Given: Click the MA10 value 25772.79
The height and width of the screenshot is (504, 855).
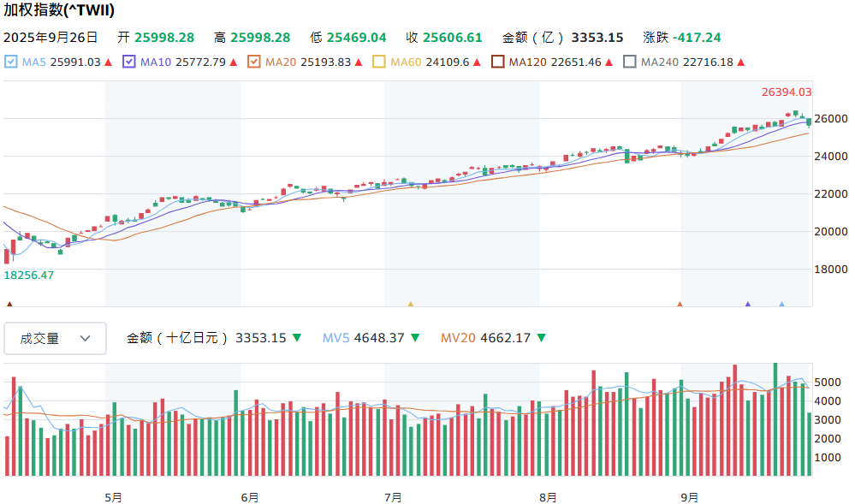Looking at the screenshot, I should [x=200, y=62].
